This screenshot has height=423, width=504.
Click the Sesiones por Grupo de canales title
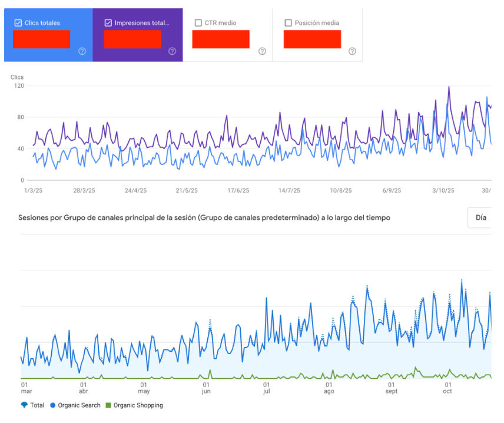click(x=204, y=217)
